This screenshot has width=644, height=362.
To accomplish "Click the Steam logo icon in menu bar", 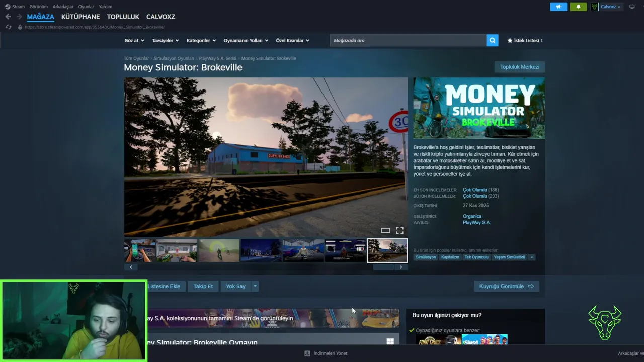I will point(7,7).
